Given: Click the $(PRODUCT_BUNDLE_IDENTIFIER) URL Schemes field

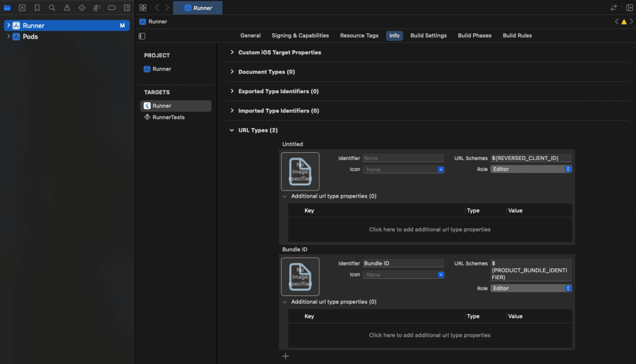Looking at the screenshot, I should point(531,270).
